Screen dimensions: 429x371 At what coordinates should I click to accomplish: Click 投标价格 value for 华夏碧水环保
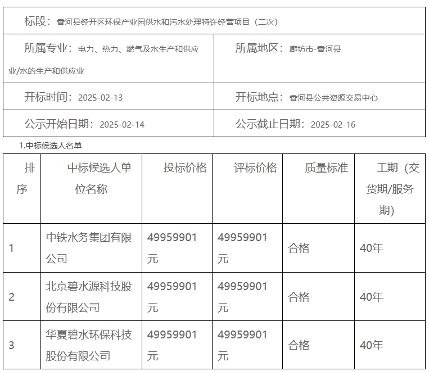[172, 345]
